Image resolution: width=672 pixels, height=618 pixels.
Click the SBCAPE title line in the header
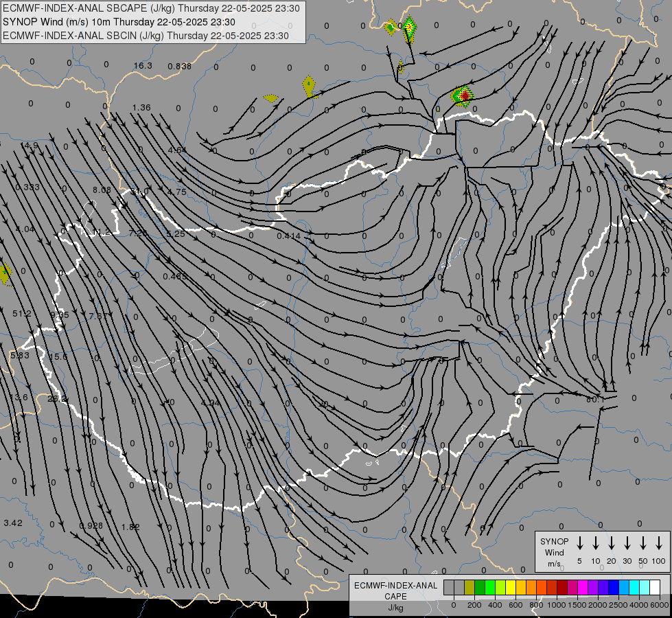[151, 8]
